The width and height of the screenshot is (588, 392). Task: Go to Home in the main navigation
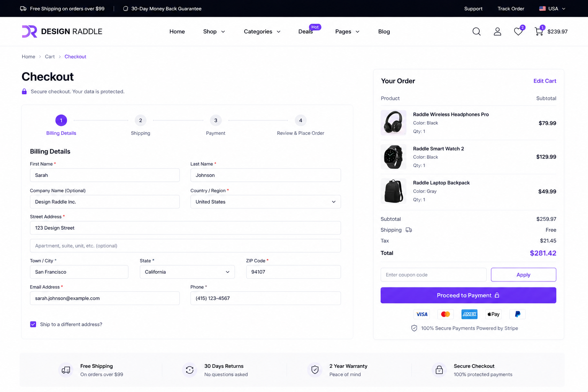click(x=177, y=31)
